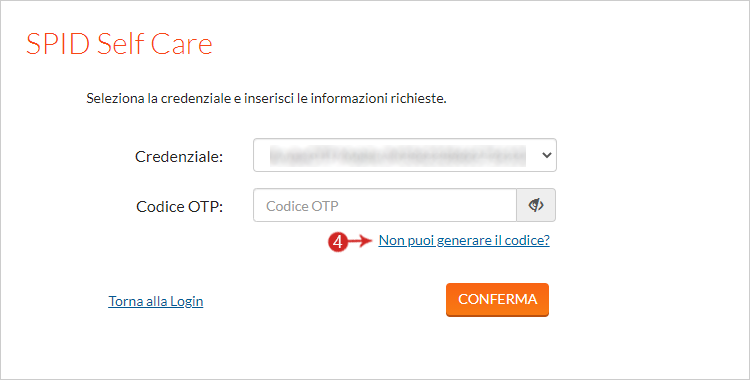
Task: Click the red step 4 badge
Action: [338, 242]
